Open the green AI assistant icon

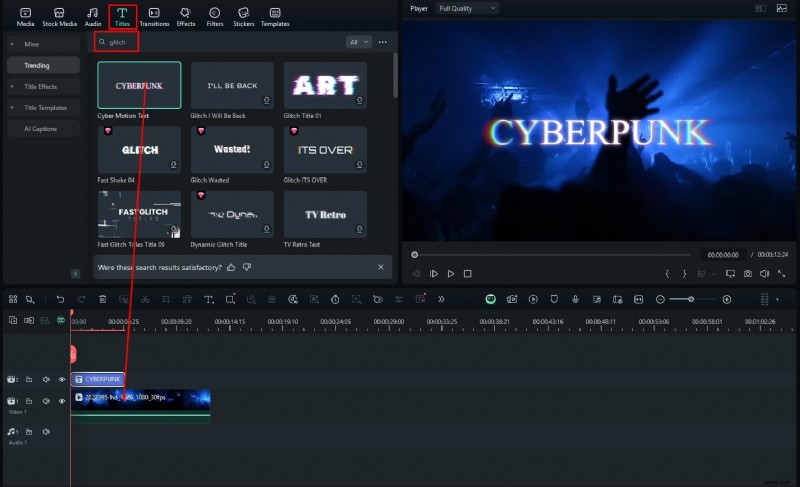point(490,299)
